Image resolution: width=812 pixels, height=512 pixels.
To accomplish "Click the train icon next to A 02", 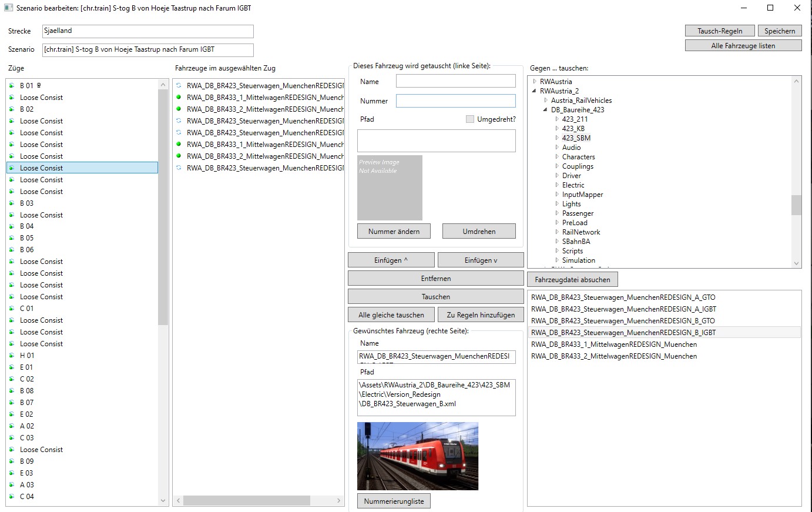I will click(12, 426).
